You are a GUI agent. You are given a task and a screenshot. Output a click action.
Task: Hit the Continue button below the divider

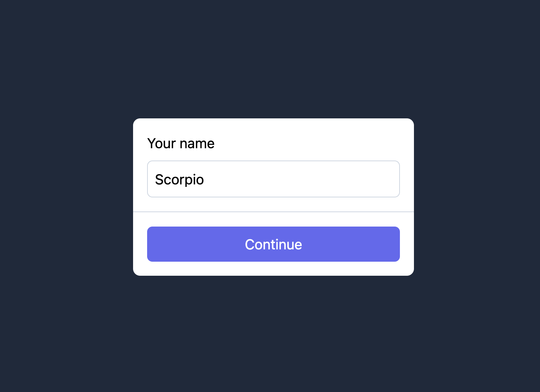click(x=273, y=244)
